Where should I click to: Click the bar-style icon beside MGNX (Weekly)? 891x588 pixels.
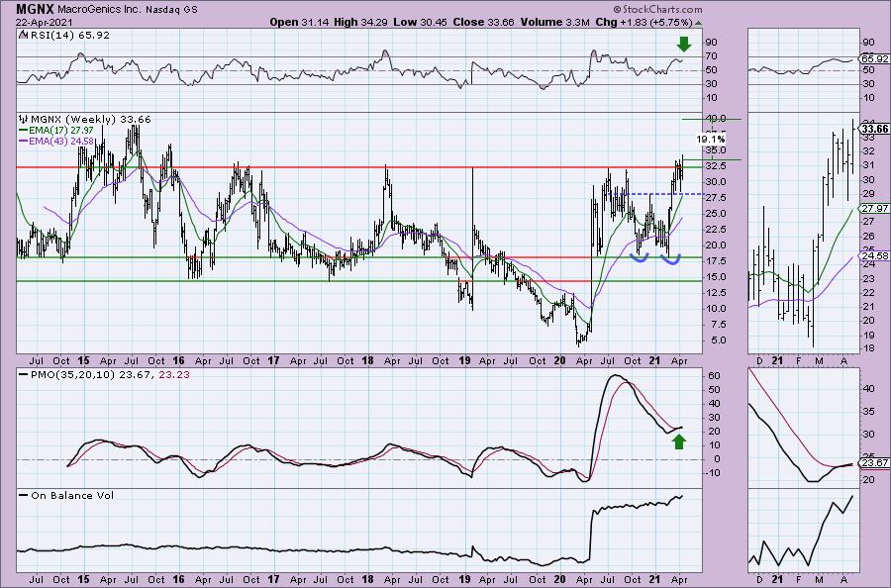pyautogui.click(x=24, y=120)
